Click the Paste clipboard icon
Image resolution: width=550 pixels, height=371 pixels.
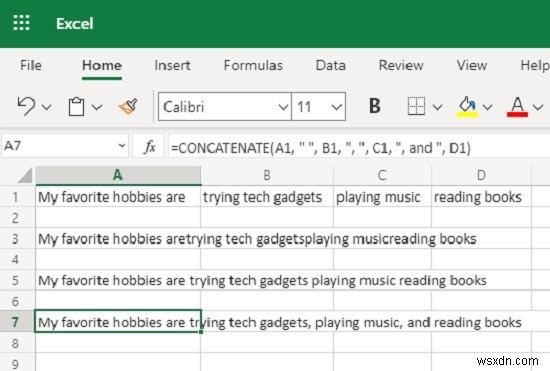click(76, 106)
